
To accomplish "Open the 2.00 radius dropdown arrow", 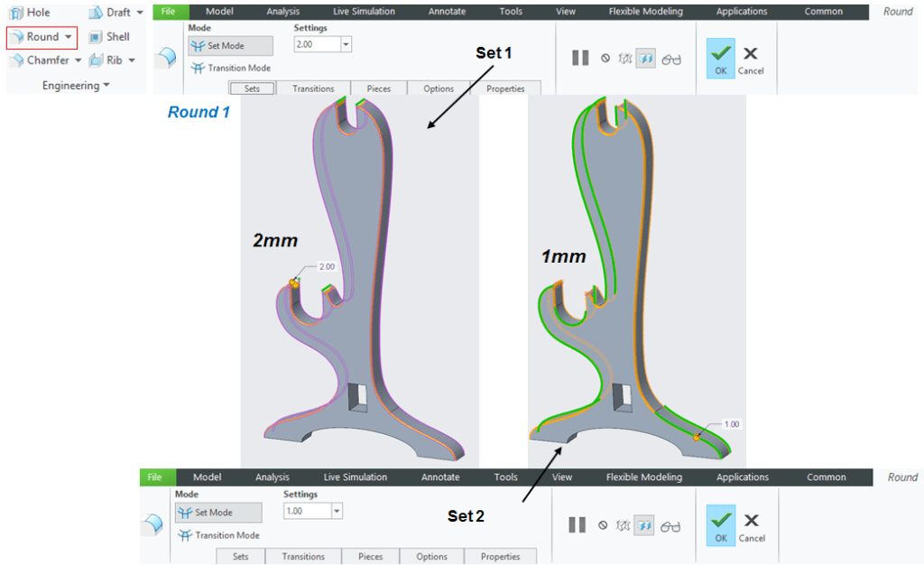I will pyautogui.click(x=346, y=44).
